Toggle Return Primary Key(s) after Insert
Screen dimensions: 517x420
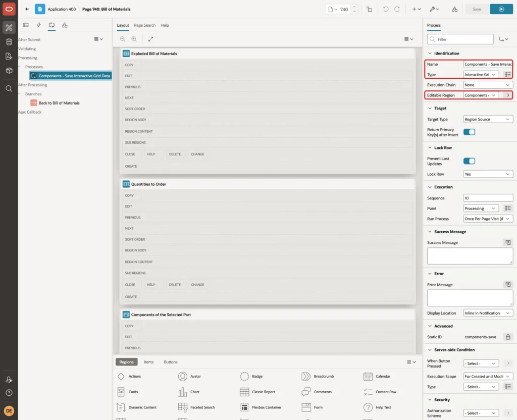click(x=469, y=132)
